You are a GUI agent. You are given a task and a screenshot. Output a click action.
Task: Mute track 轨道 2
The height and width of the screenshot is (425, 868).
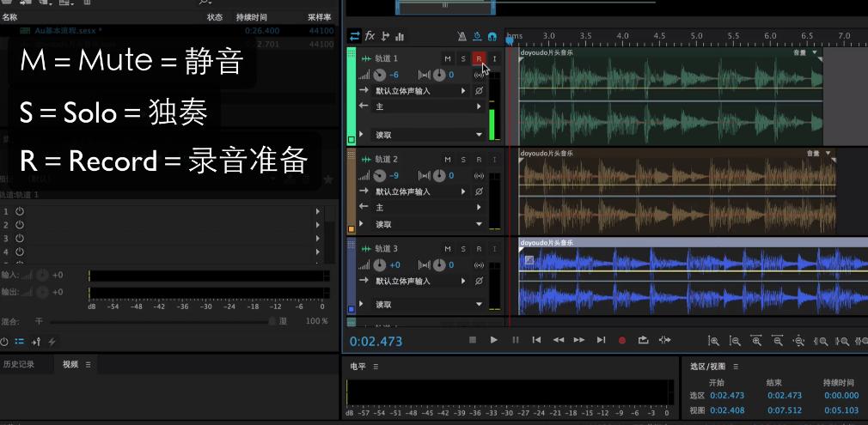(448, 160)
